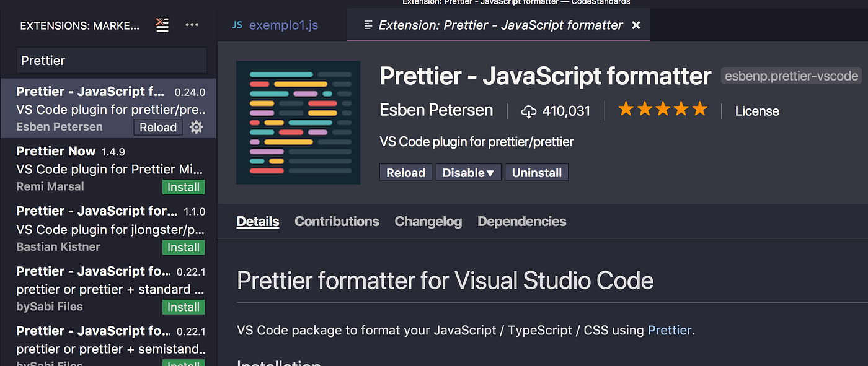Open the More Actions ellipsis in Extensions panel
The width and height of the screenshot is (868, 366).
click(x=192, y=25)
